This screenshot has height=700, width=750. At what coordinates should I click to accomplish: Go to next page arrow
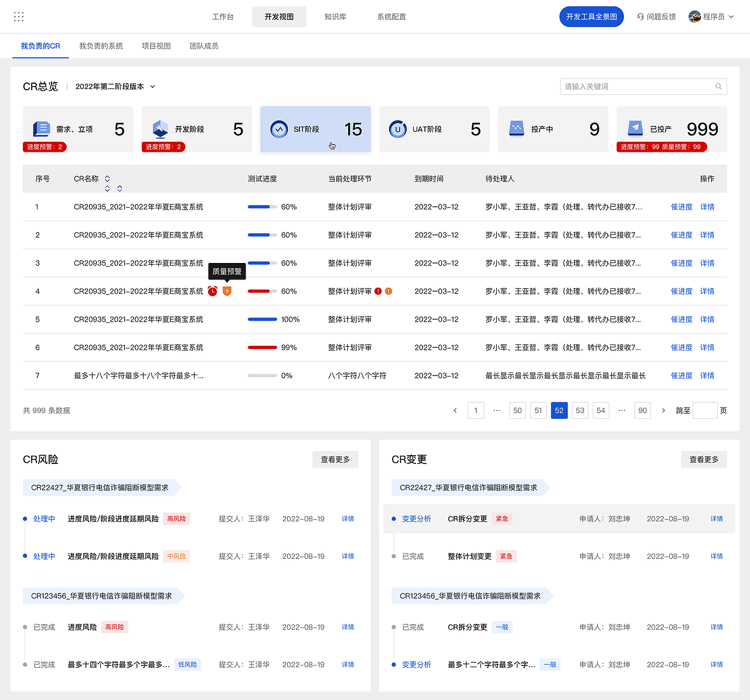pyautogui.click(x=663, y=411)
